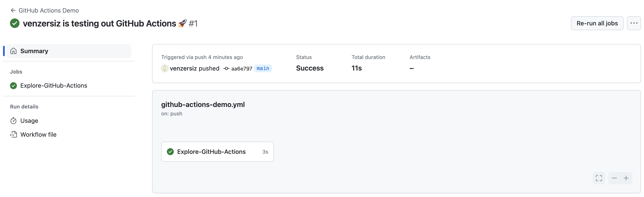Click the Summary home icon
This screenshot has width=644, height=197.
[13, 51]
